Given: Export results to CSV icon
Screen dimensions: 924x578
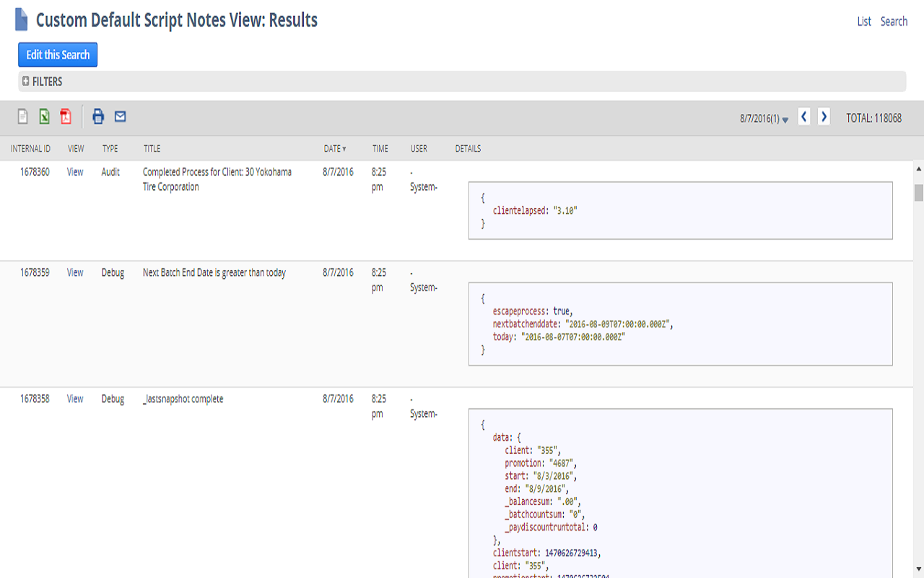Looking at the screenshot, I should 23,116.
